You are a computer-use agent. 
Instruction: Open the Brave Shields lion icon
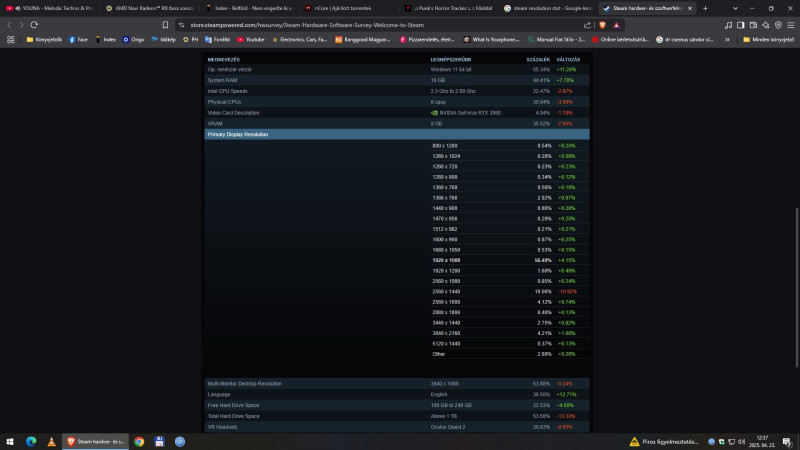pos(603,25)
